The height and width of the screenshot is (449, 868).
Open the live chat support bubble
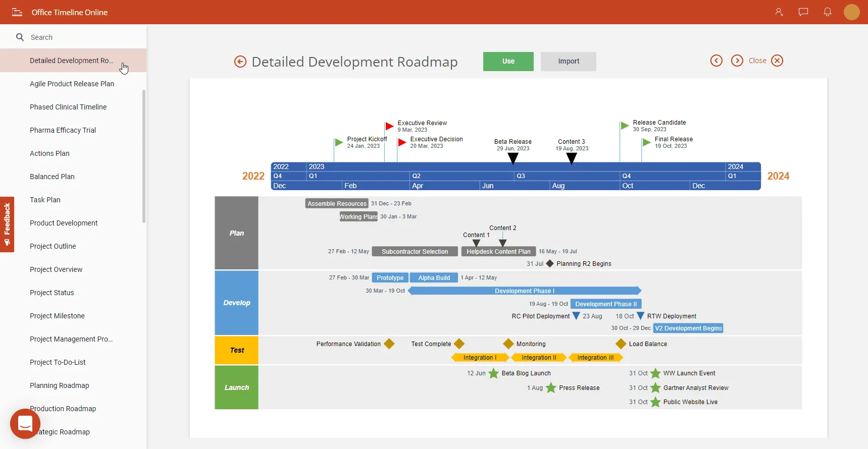click(25, 423)
